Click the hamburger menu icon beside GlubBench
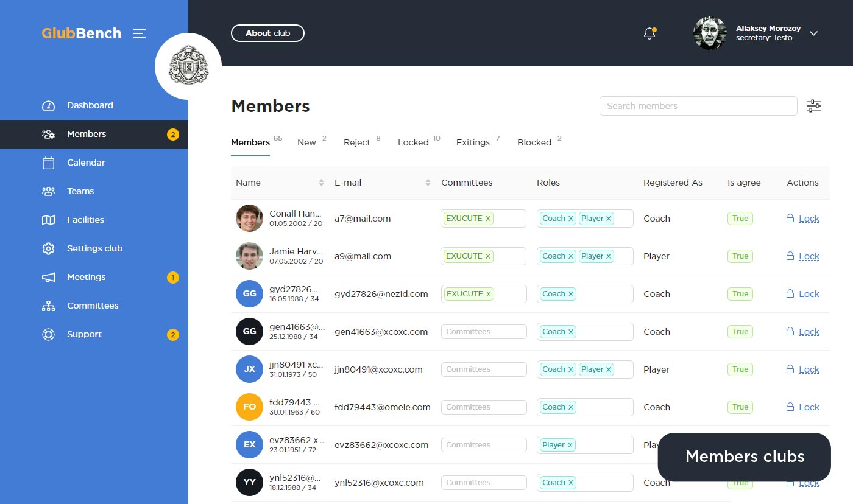853x504 pixels. [x=140, y=33]
